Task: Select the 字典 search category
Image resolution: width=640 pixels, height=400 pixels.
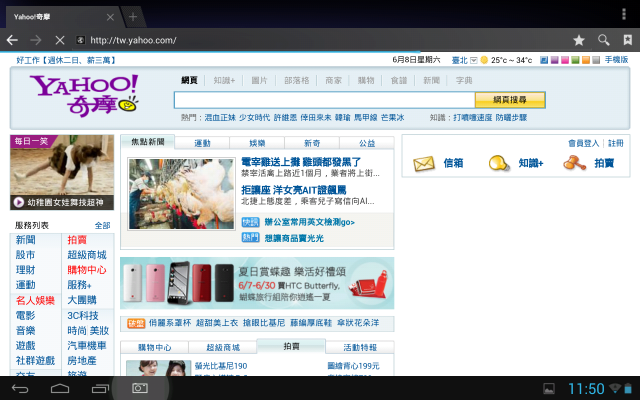Action: 464,80
